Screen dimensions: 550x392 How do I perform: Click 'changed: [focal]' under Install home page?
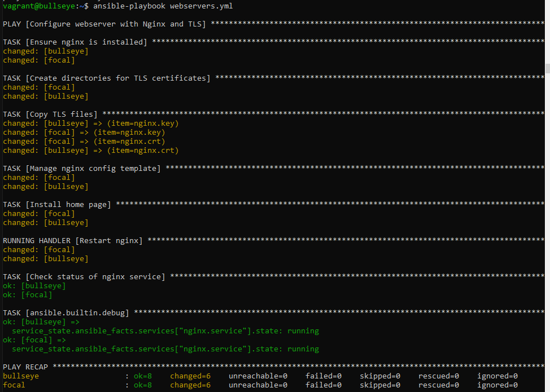[39, 214]
